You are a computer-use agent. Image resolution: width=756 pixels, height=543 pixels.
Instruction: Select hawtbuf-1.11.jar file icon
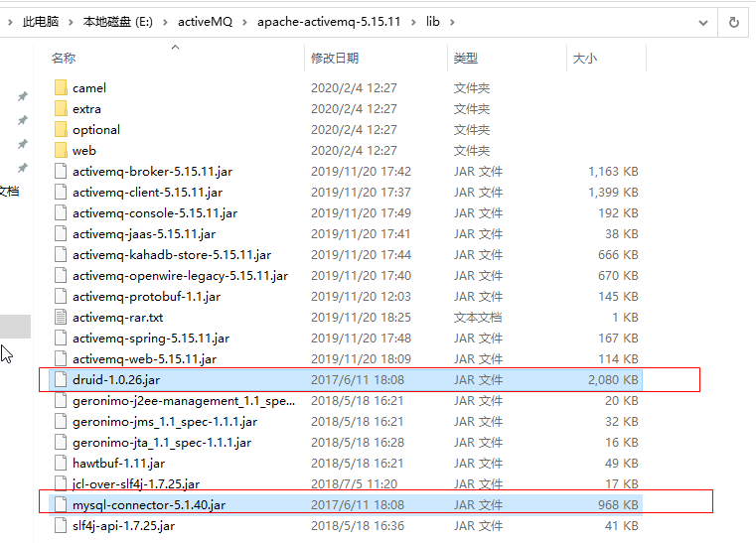61,463
